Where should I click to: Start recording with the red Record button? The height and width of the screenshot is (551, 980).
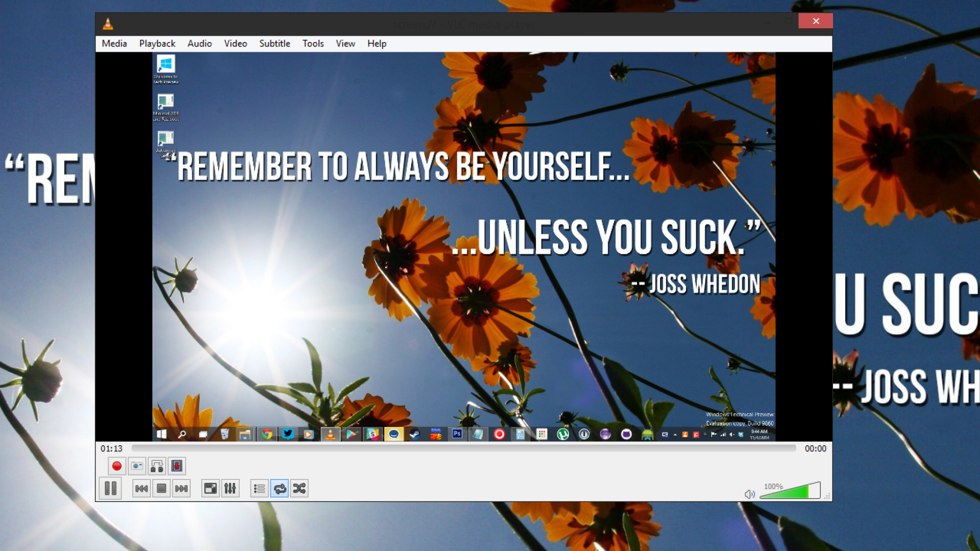(x=117, y=466)
